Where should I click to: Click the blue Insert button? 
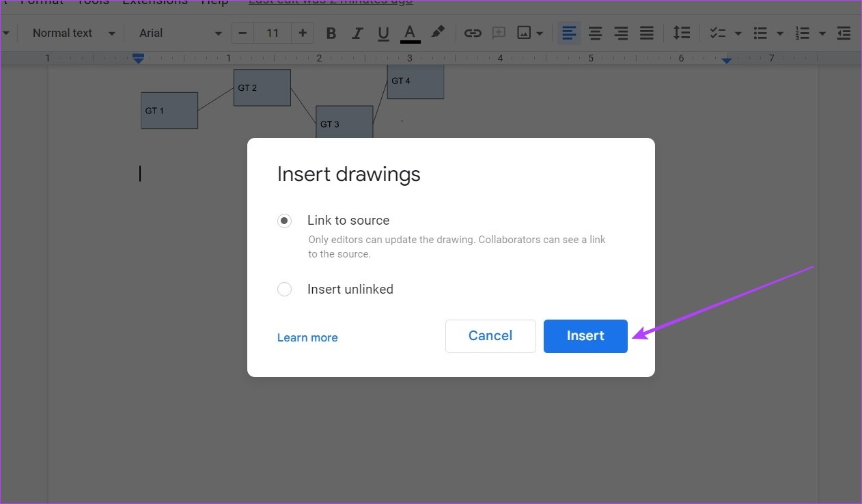(x=585, y=336)
